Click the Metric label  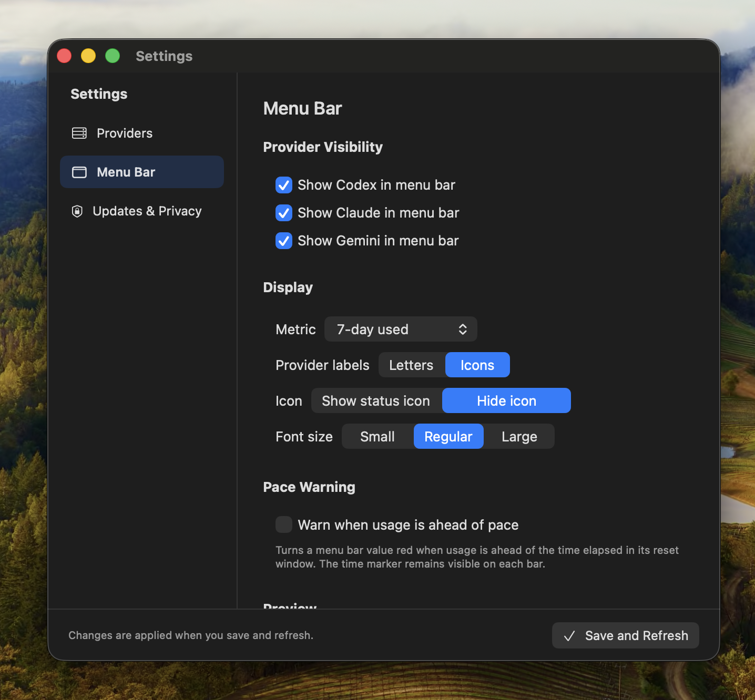pyautogui.click(x=295, y=330)
